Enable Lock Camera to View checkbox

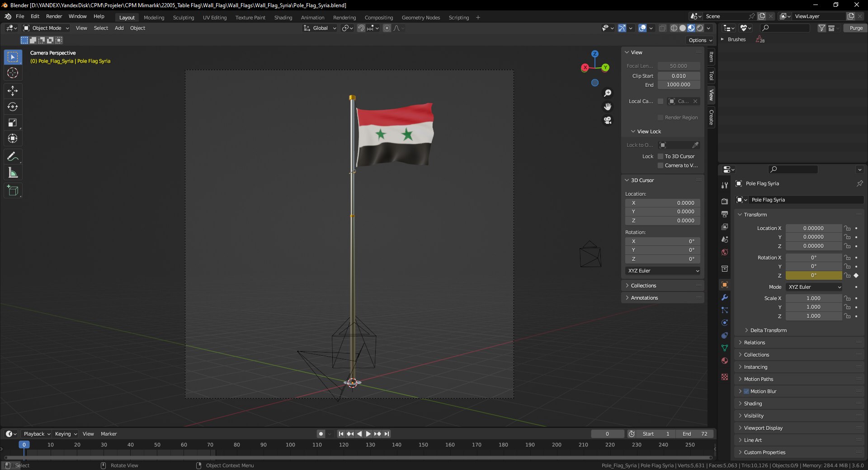660,165
